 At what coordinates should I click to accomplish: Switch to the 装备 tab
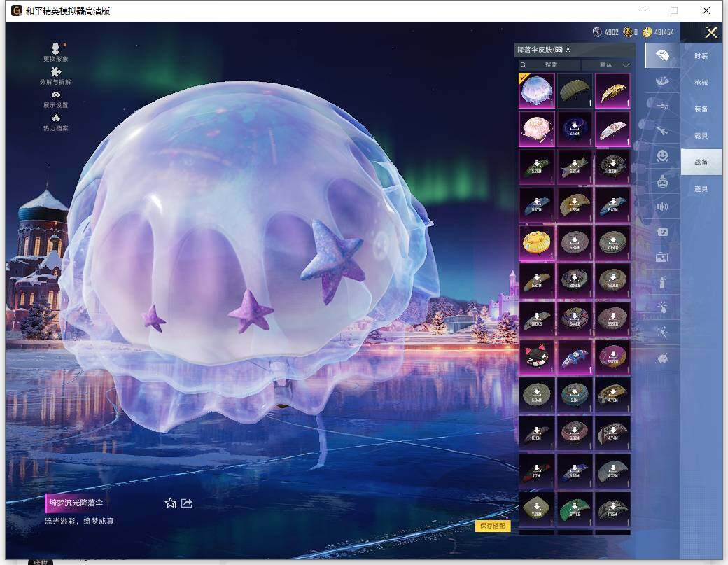tap(701, 109)
